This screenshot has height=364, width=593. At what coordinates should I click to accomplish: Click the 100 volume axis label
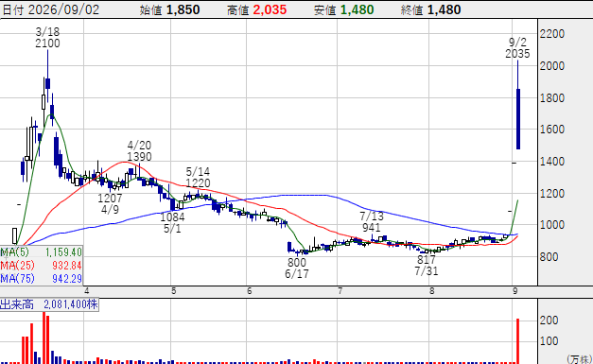pos(549,341)
